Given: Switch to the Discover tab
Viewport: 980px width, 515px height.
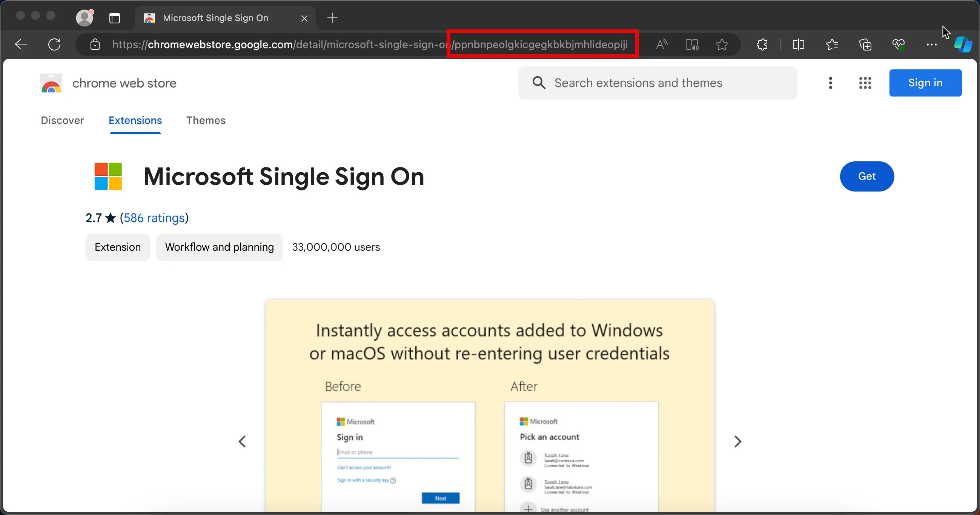Looking at the screenshot, I should (x=62, y=120).
